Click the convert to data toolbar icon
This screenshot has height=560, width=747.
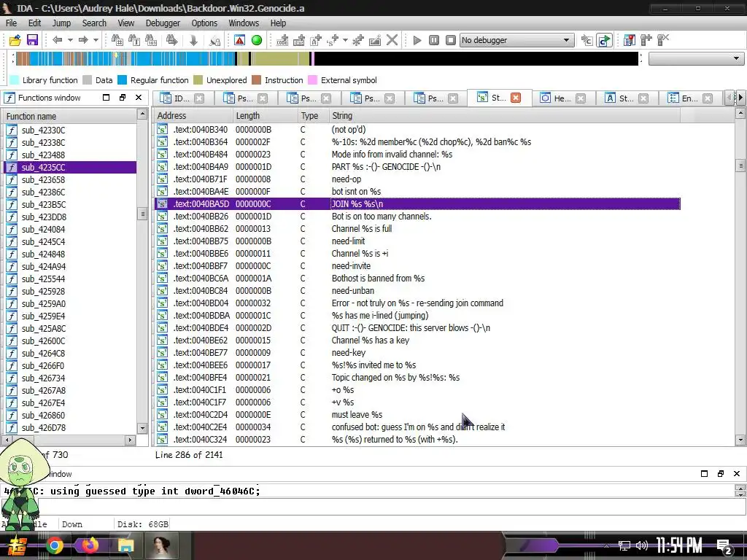point(298,41)
